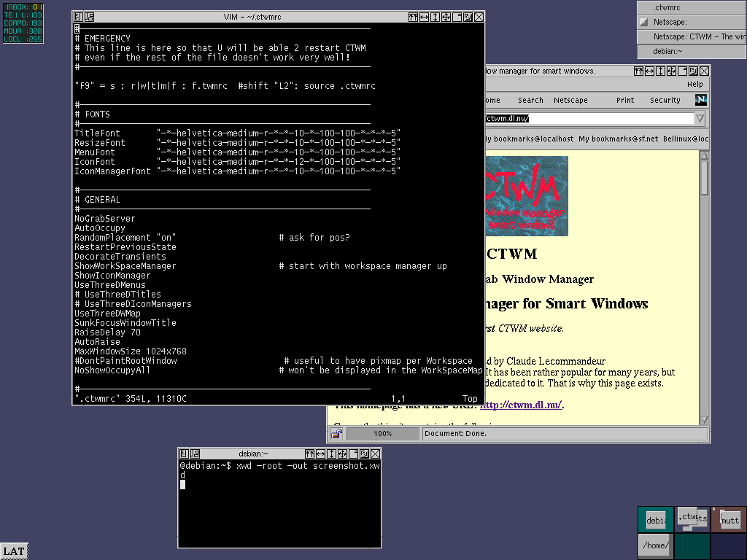This screenshot has width=747, height=560.
Task: Click the 'ShowWorkSpaceManager' line in VIM
Action: (x=125, y=266)
